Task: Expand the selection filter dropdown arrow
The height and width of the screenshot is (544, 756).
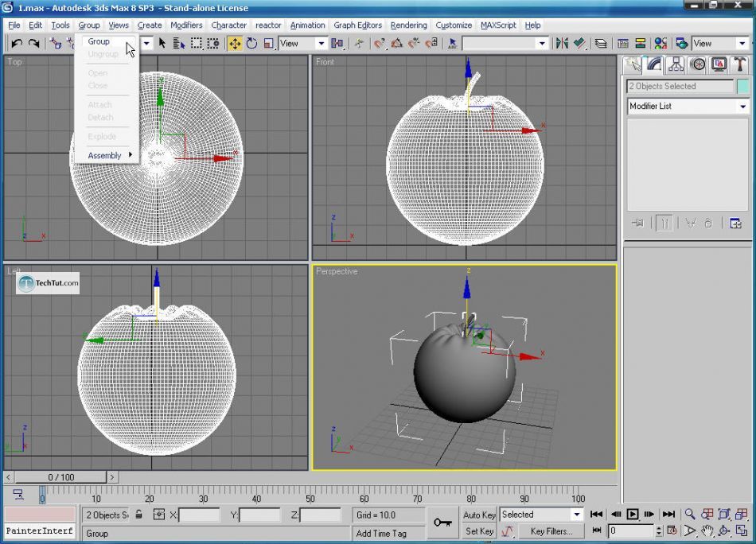Action: pos(146,44)
